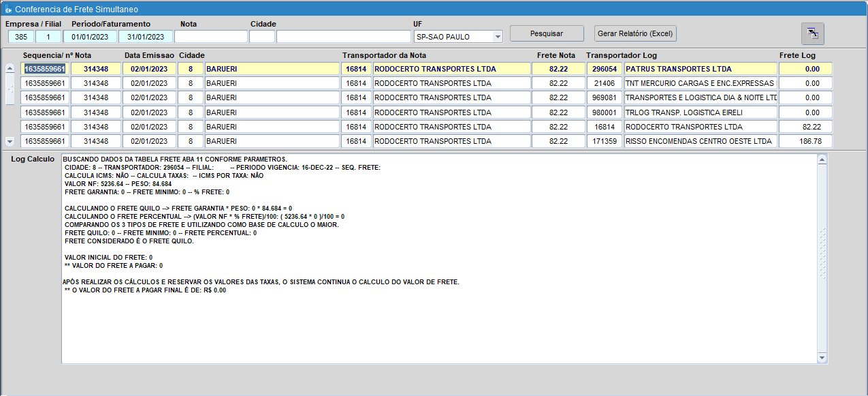Click BARUERI city cell in the RISSO row
868x396 pixels.
tap(271, 141)
